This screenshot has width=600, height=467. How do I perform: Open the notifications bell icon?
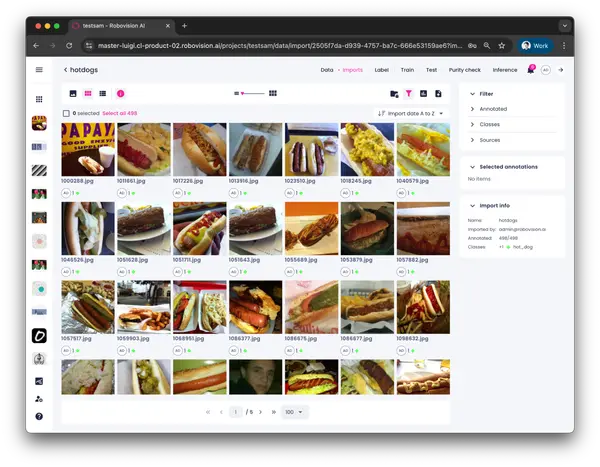pyautogui.click(x=531, y=70)
